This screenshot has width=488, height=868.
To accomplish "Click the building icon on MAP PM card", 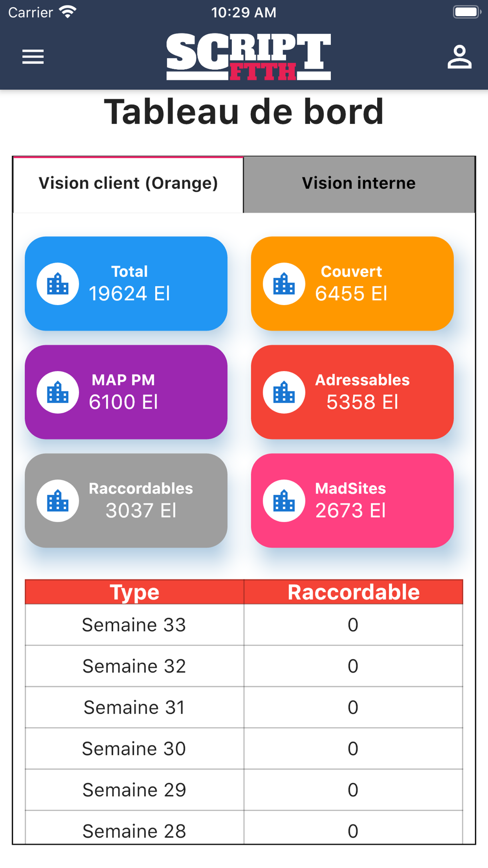I will tap(58, 392).
